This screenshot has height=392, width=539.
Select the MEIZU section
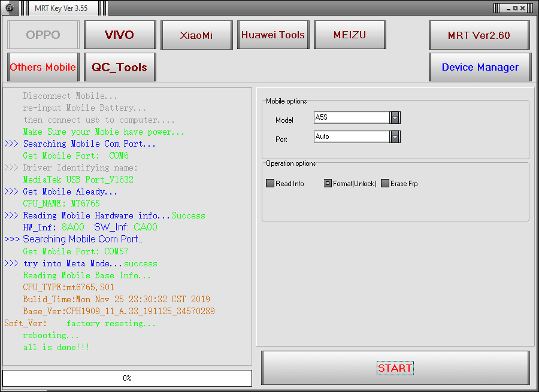(x=350, y=35)
